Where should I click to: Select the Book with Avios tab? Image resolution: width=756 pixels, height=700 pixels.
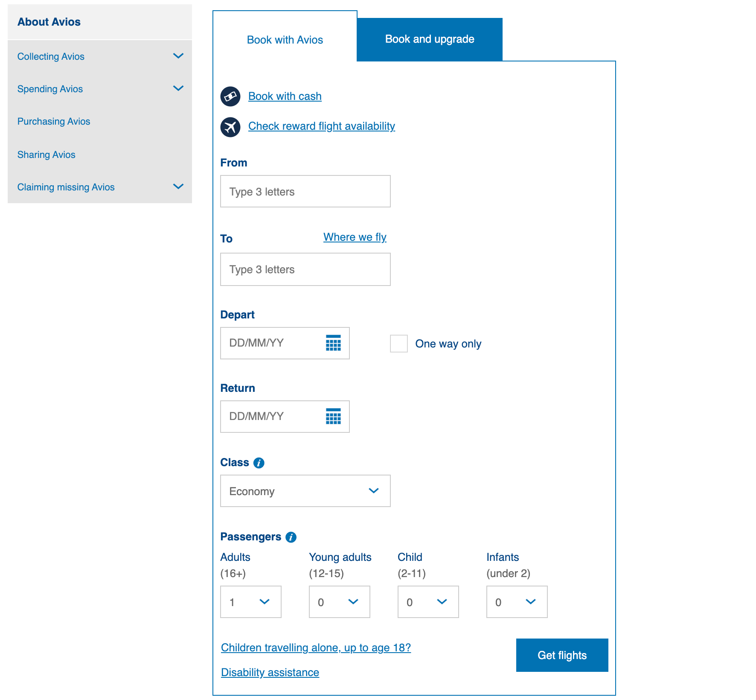285,40
